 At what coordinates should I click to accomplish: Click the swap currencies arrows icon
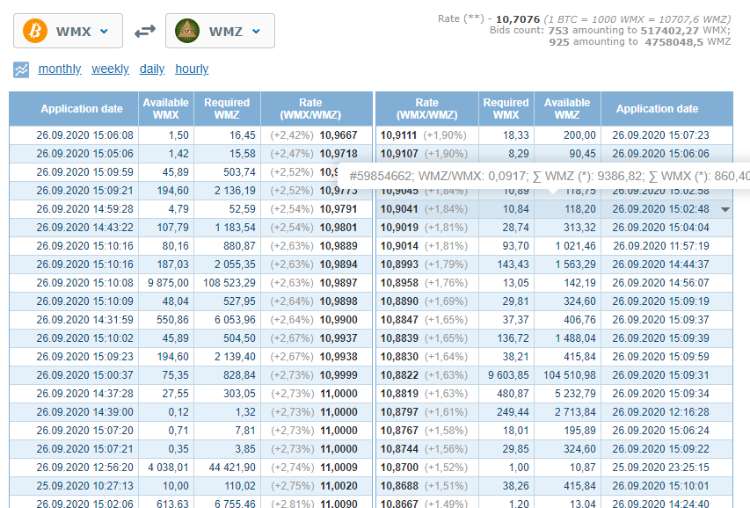145,31
